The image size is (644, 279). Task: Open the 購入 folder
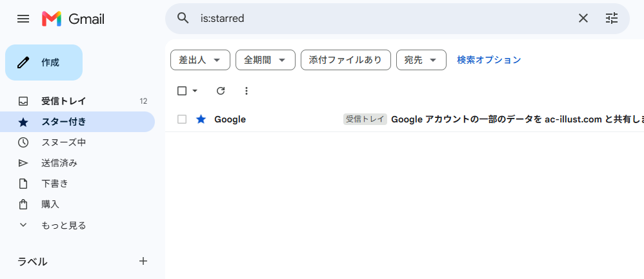pyautogui.click(x=77, y=204)
